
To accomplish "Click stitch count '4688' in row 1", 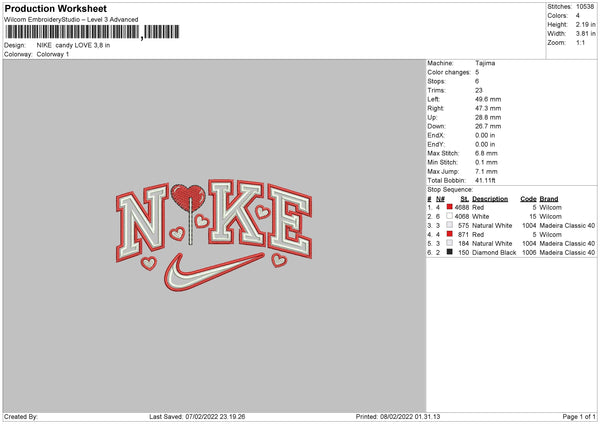I will pos(462,207).
